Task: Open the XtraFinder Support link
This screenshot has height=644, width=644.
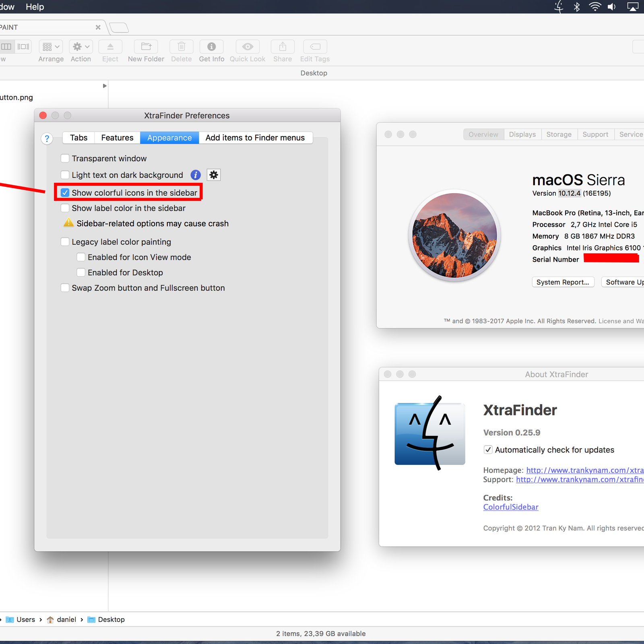Action: coord(580,479)
